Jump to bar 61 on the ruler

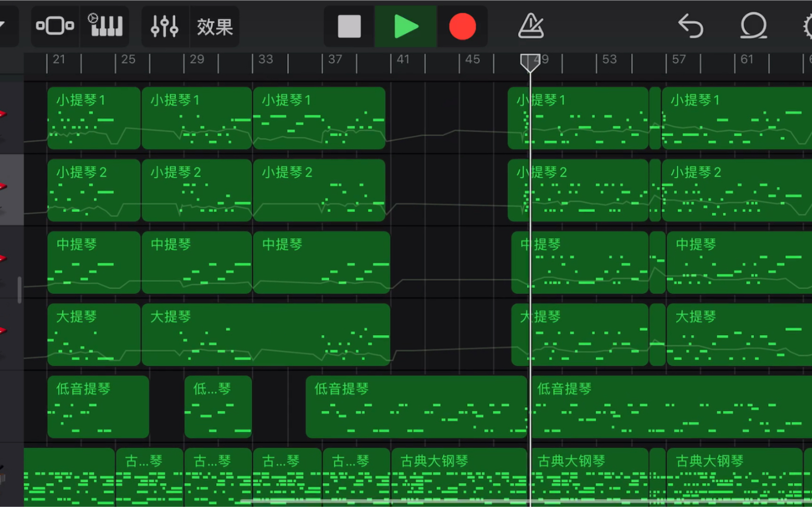(747, 60)
